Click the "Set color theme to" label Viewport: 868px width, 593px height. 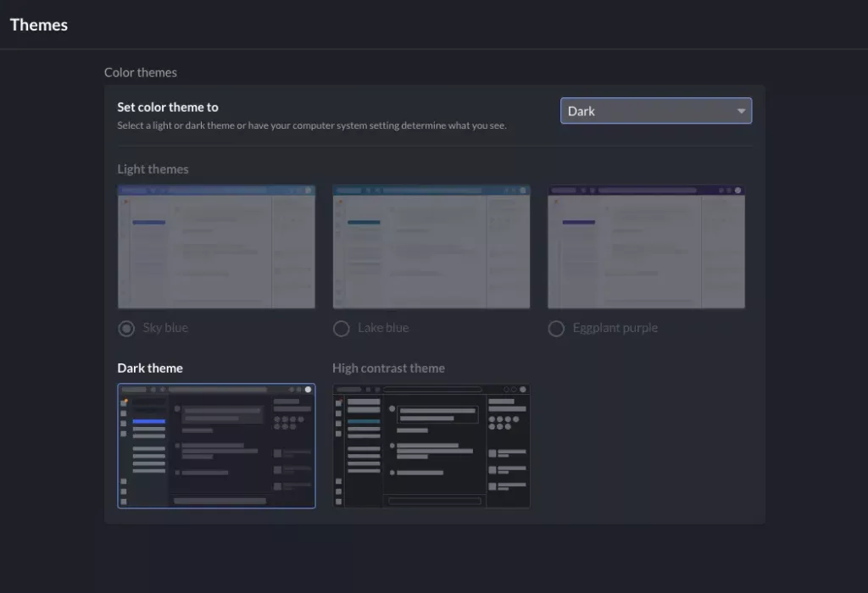[168, 107]
